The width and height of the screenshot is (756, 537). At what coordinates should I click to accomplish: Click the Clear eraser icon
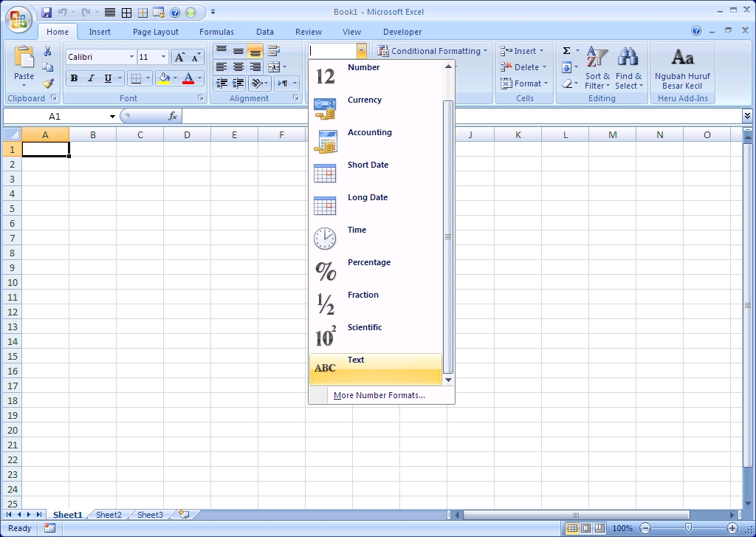(566, 83)
